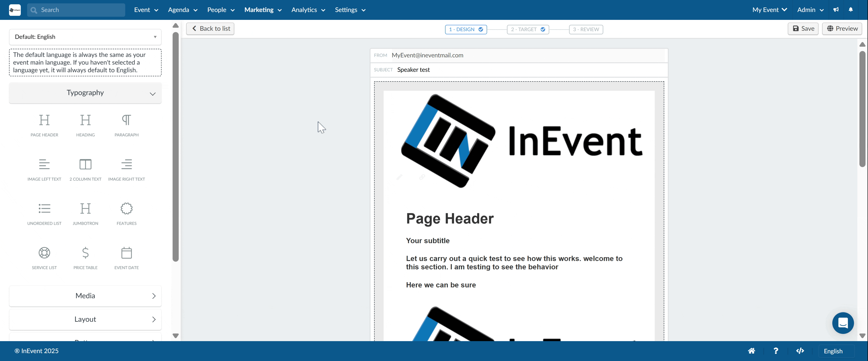Open the Agenda menu
Image resolution: width=868 pixels, height=361 pixels.
(183, 10)
